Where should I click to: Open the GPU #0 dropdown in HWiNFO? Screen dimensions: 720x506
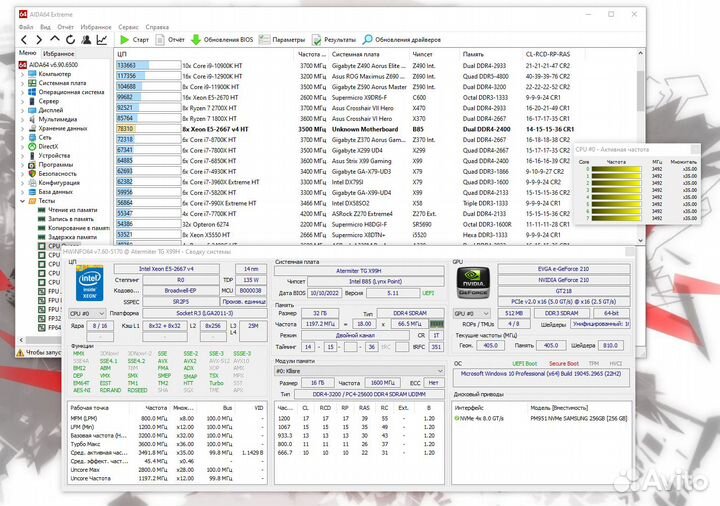point(472,314)
